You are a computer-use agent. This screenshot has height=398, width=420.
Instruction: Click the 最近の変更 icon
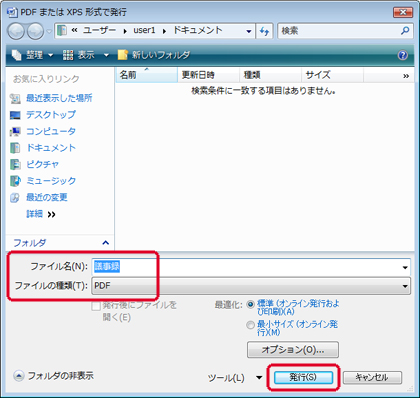pyautogui.click(x=15, y=198)
